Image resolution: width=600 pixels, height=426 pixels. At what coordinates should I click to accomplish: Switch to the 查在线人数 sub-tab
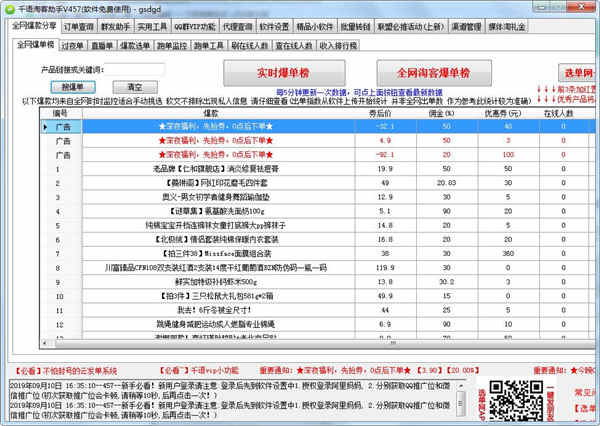click(294, 46)
